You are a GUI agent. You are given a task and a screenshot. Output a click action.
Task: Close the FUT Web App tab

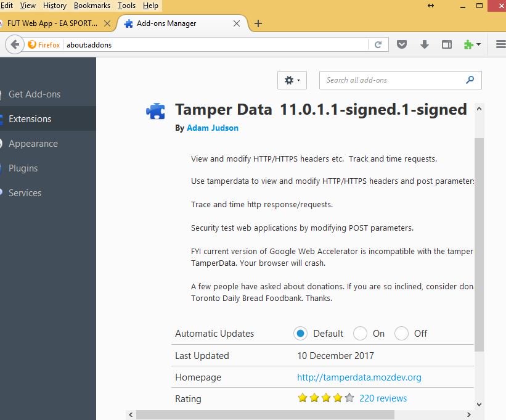pos(107,23)
